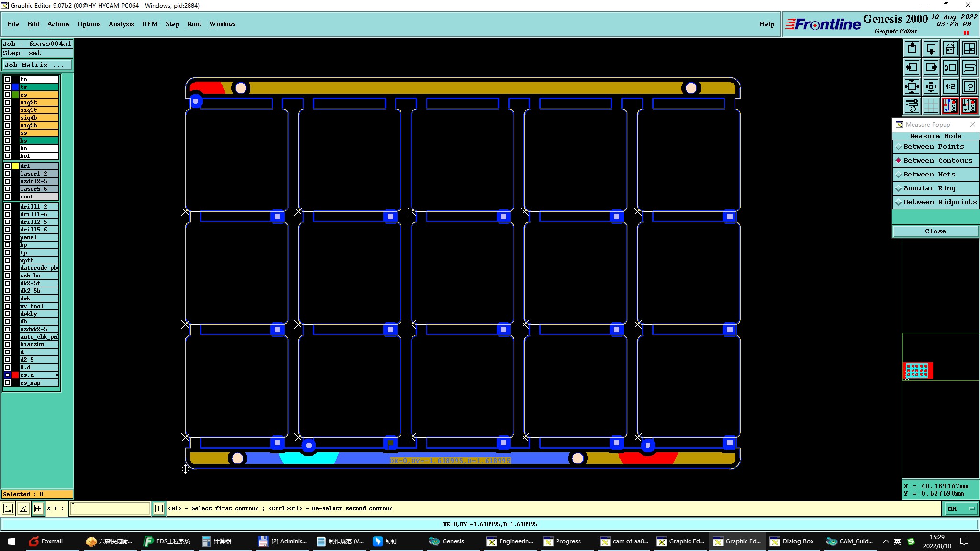The image size is (980, 551).
Task: Click Close in Measure Popup
Action: point(935,231)
